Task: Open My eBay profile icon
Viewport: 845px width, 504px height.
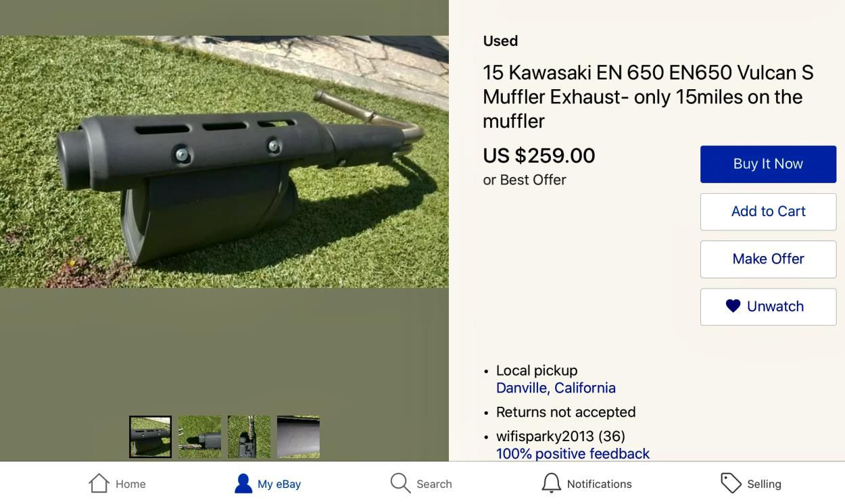Action: click(243, 483)
